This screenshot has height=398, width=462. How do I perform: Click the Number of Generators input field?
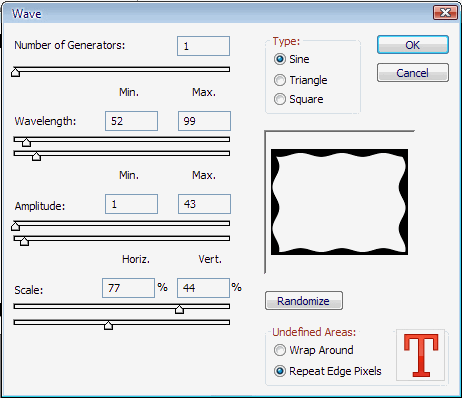203,46
